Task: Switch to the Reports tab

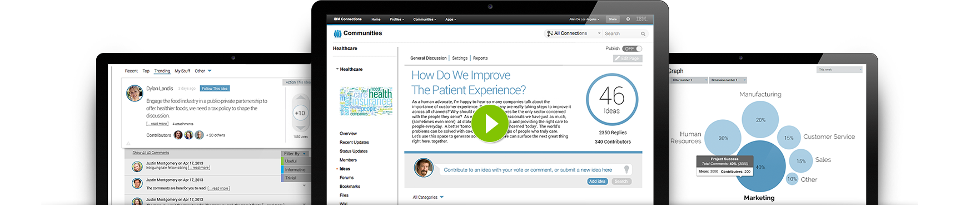Action: click(x=480, y=58)
